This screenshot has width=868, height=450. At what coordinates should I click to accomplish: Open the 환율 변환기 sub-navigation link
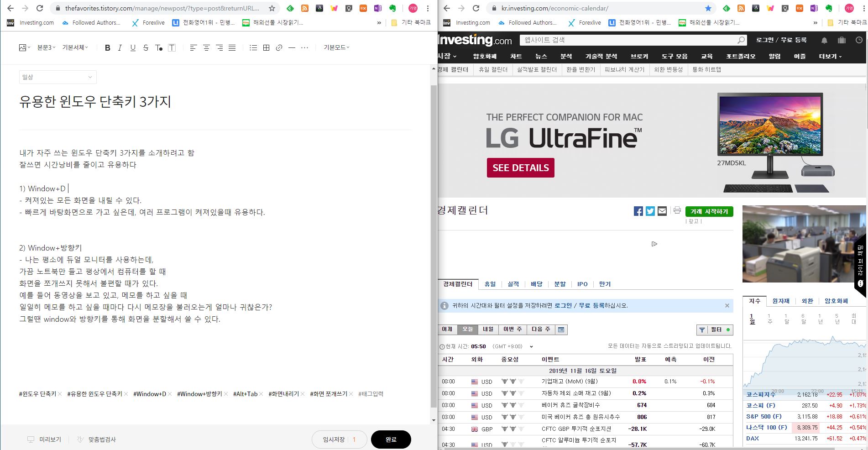coord(581,69)
